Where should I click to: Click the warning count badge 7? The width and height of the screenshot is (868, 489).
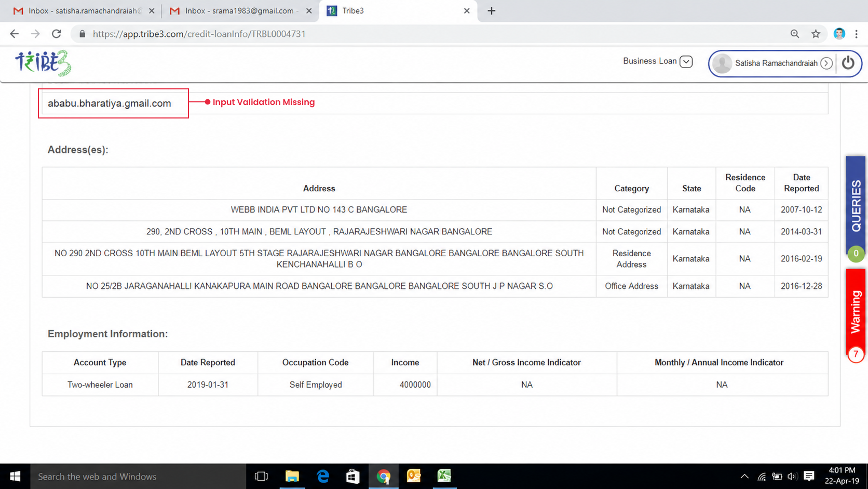(x=856, y=354)
